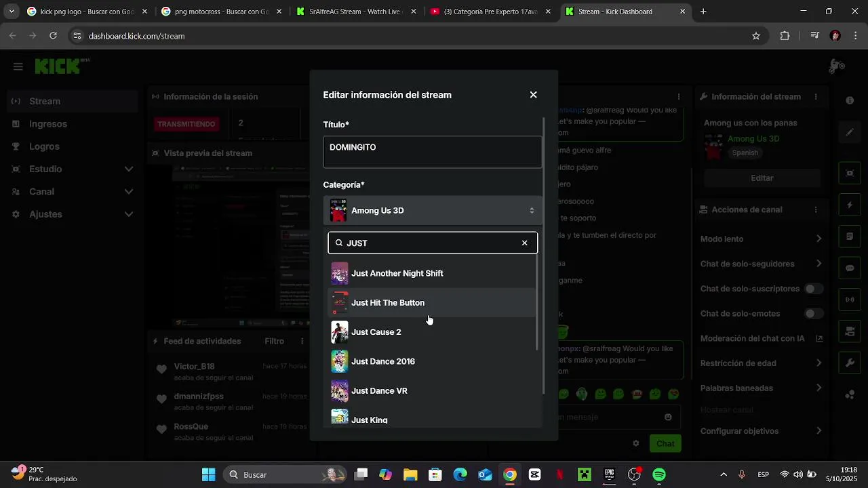Choose Just Cause 2 from results
The height and width of the screenshot is (488, 868).
pyautogui.click(x=432, y=332)
